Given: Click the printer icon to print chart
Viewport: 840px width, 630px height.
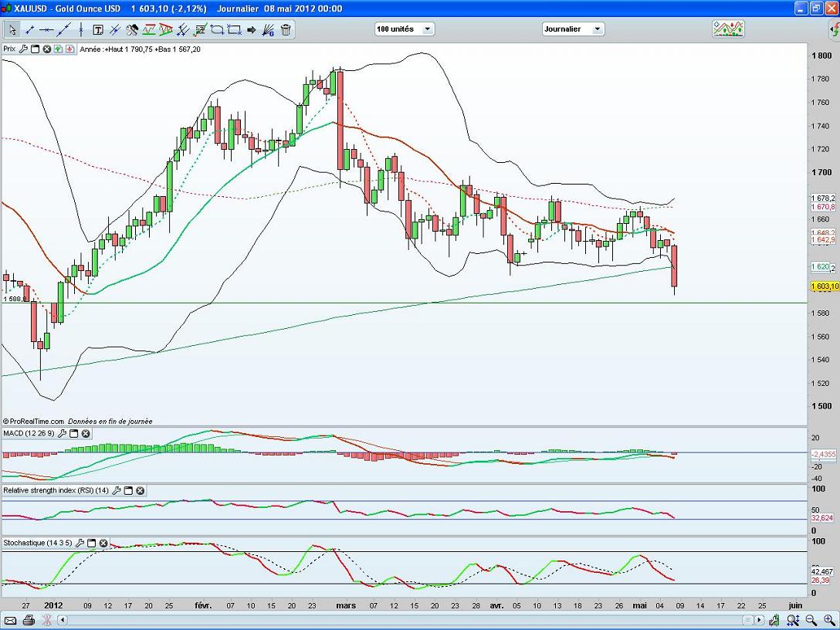Looking at the screenshot, I should 29,620.
